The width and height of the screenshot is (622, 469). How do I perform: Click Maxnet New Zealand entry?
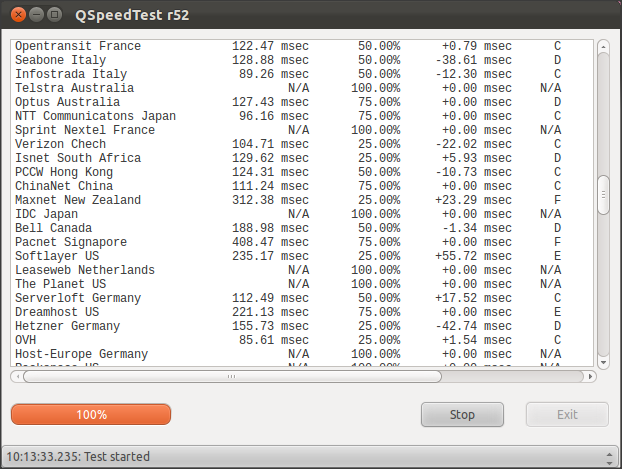click(301, 200)
